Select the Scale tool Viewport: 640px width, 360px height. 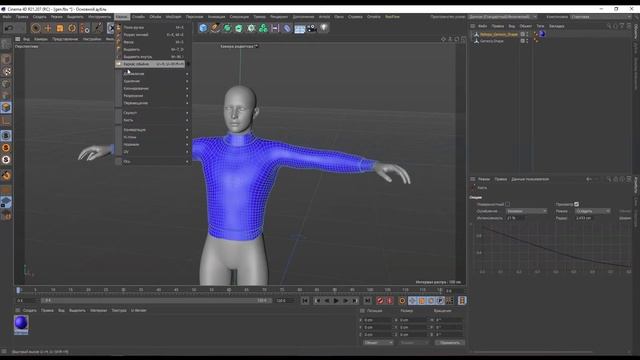pos(60,28)
